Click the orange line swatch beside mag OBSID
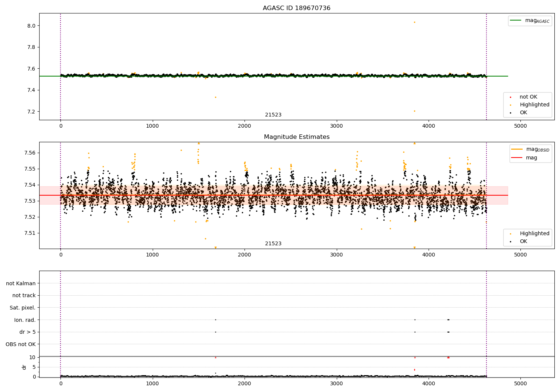 pos(517,149)
